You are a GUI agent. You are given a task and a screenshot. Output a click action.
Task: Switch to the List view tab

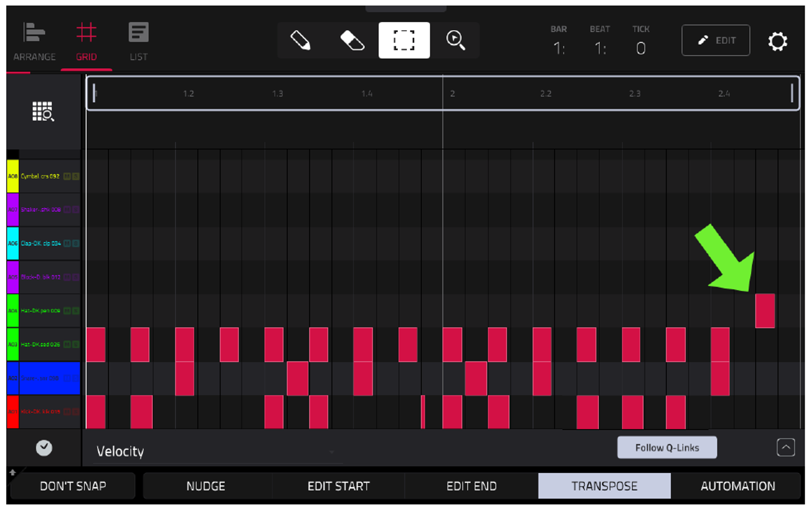(138, 42)
